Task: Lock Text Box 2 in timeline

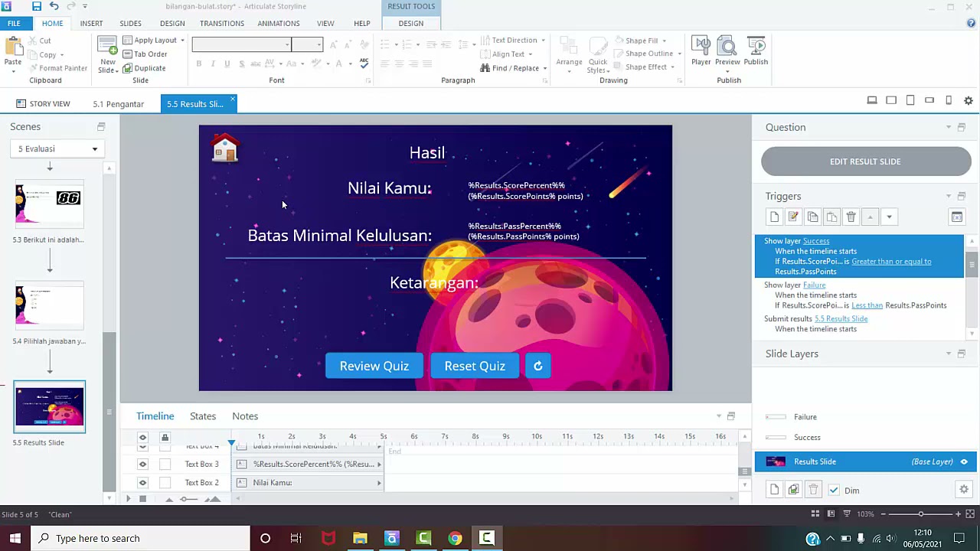Action: [165, 482]
